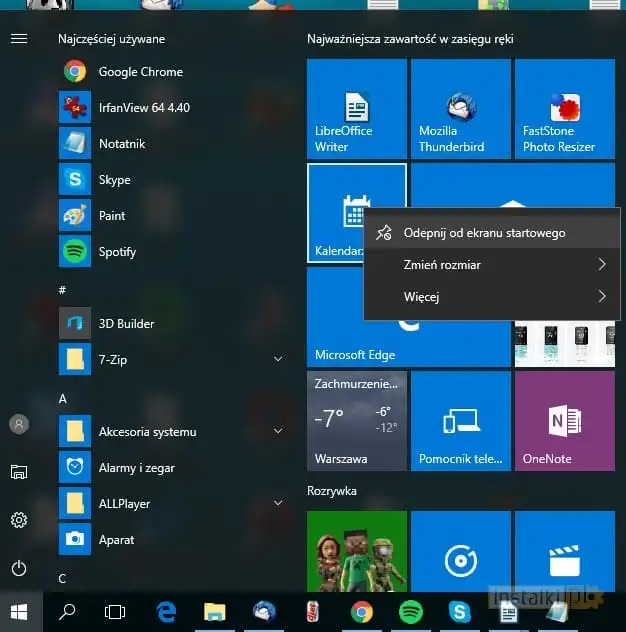Launch IrfanView 64 4.40
The height and width of the screenshot is (632, 626).
tap(143, 108)
